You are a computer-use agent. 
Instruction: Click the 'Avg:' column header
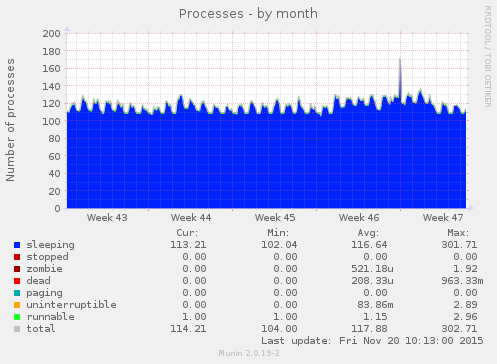pos(368,233)
